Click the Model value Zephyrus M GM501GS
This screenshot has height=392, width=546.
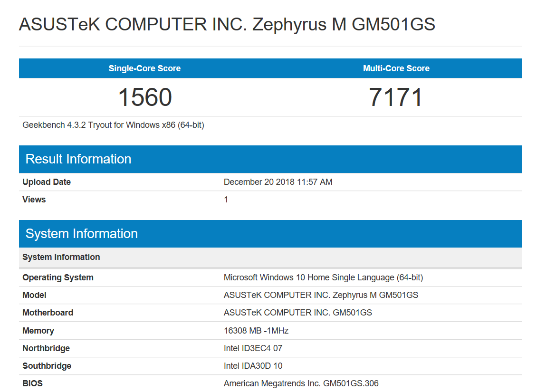(321, 295)
